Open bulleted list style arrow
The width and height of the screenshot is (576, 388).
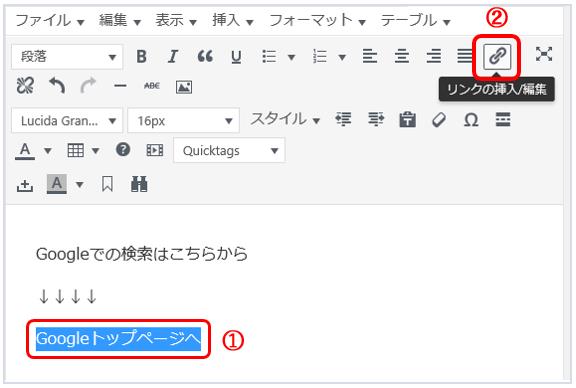[x=291, y=57]
